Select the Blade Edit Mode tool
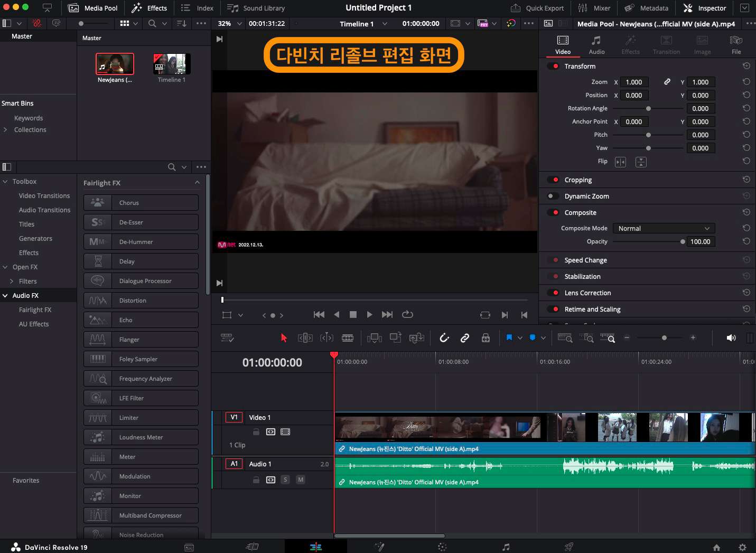This screenshot has height=553, width=756. (348, 338)
